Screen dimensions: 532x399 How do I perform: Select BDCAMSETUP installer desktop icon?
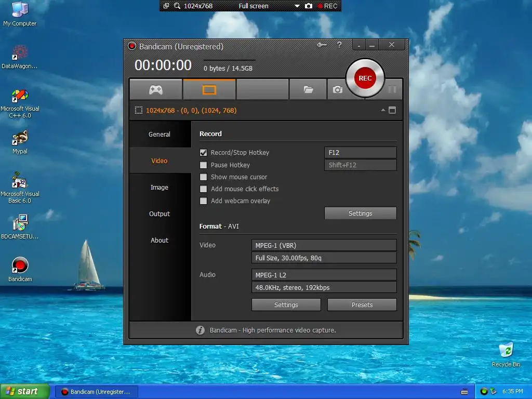[20, 227]
